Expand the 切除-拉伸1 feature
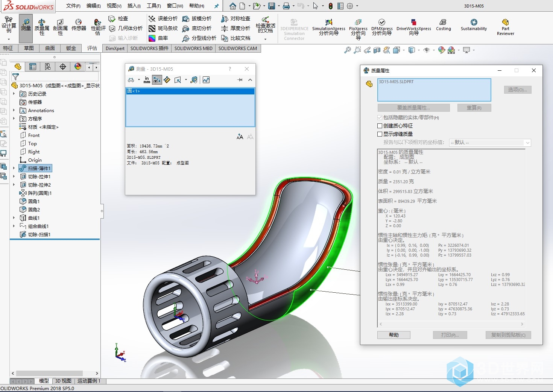 pos(14,176)
